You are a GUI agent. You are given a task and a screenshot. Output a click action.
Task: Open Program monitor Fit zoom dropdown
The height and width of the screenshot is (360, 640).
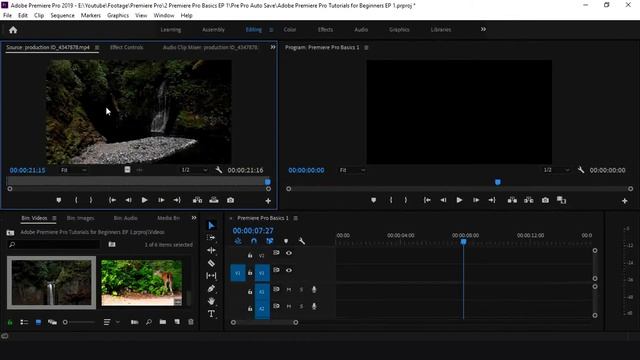pyautogui.click(x=352, y=170)
